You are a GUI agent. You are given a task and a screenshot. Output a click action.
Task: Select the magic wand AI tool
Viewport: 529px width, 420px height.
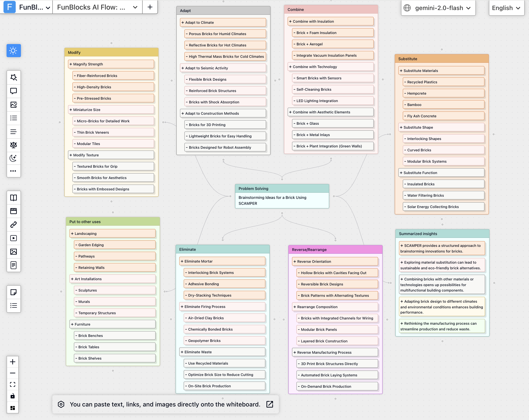14,78
